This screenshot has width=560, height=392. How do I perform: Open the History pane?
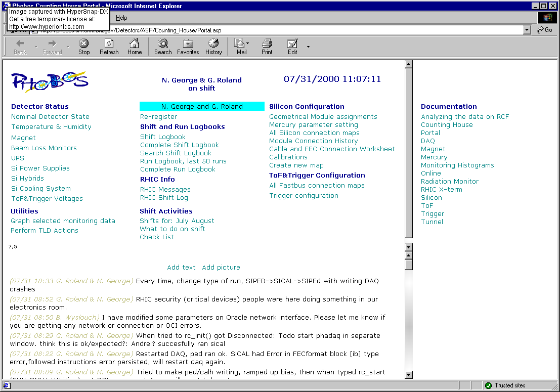tap(213, 47)
